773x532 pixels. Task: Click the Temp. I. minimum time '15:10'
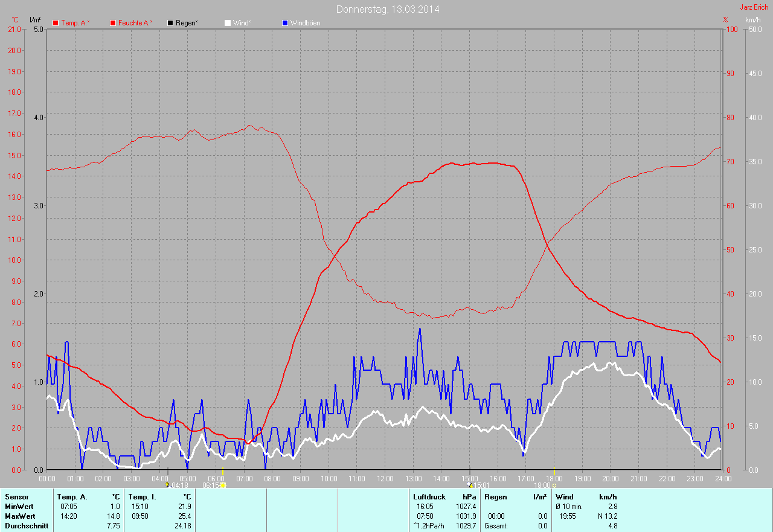(x=140, y=507)
